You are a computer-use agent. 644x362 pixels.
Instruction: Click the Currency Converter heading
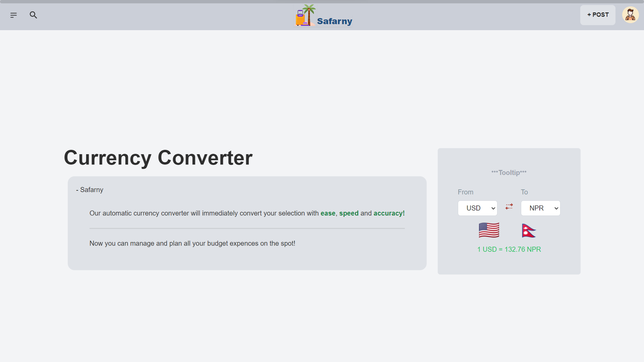[158, 158]
